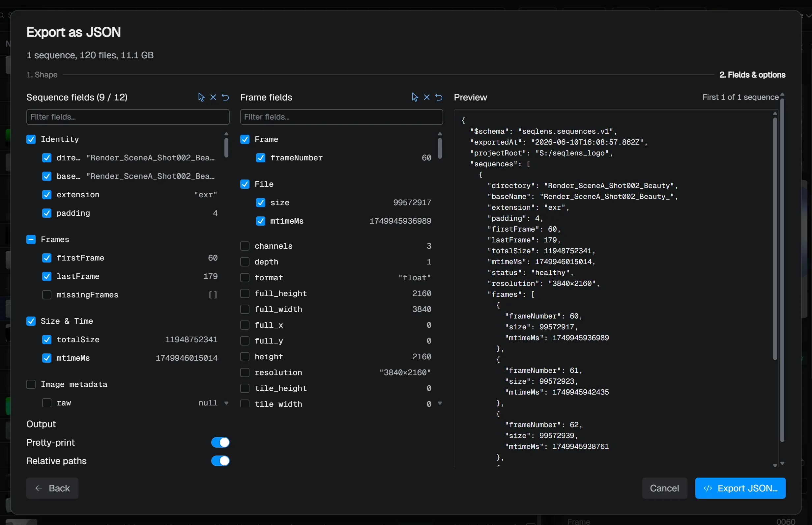812x525 pixels.
Task: Toggle the File group checkbox
Action: (x=245, y=184)
